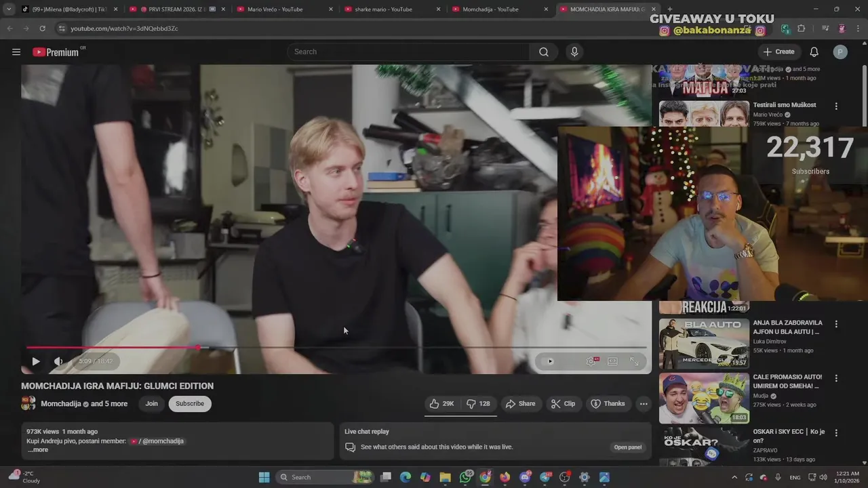Switch to Momchadija YouTube tab
868x488 pixels.
[499, 9]
